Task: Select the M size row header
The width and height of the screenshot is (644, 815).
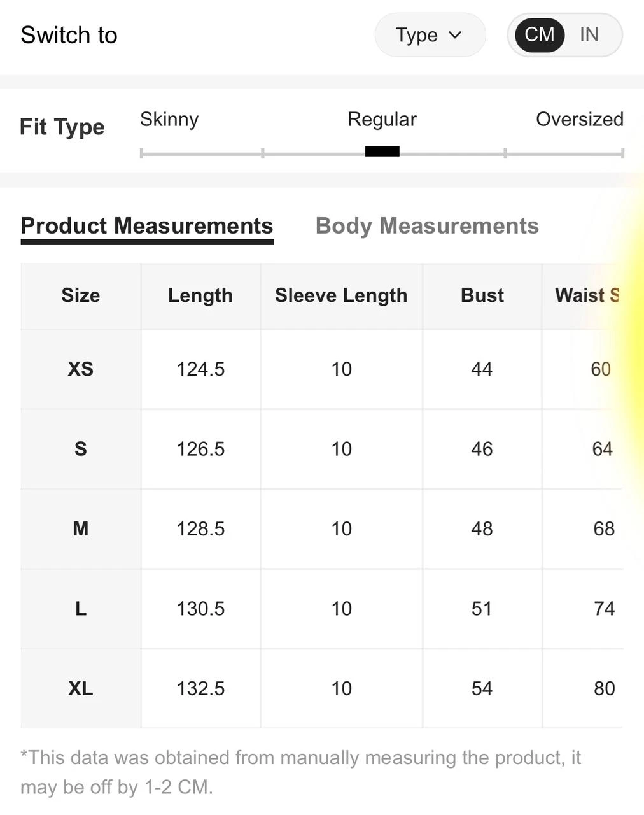Action: (x=81, y=528)
